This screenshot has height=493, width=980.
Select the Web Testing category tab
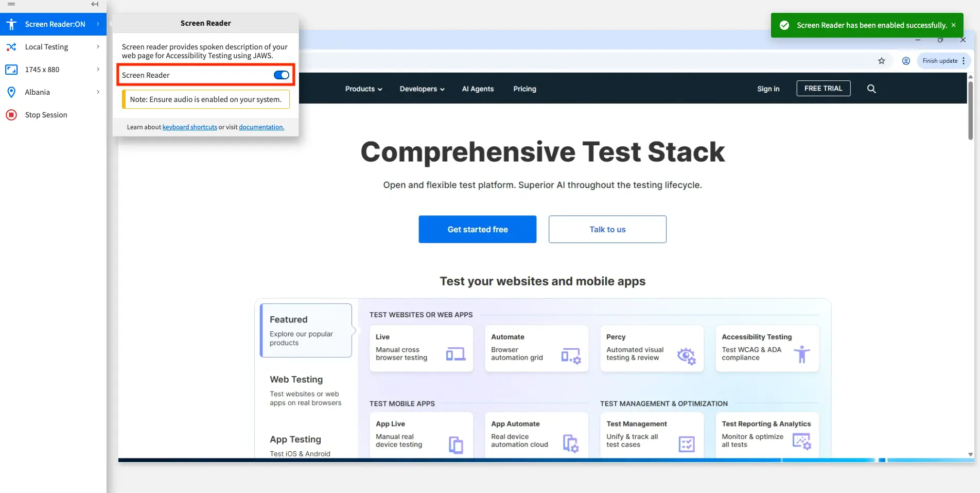(306, 390)
